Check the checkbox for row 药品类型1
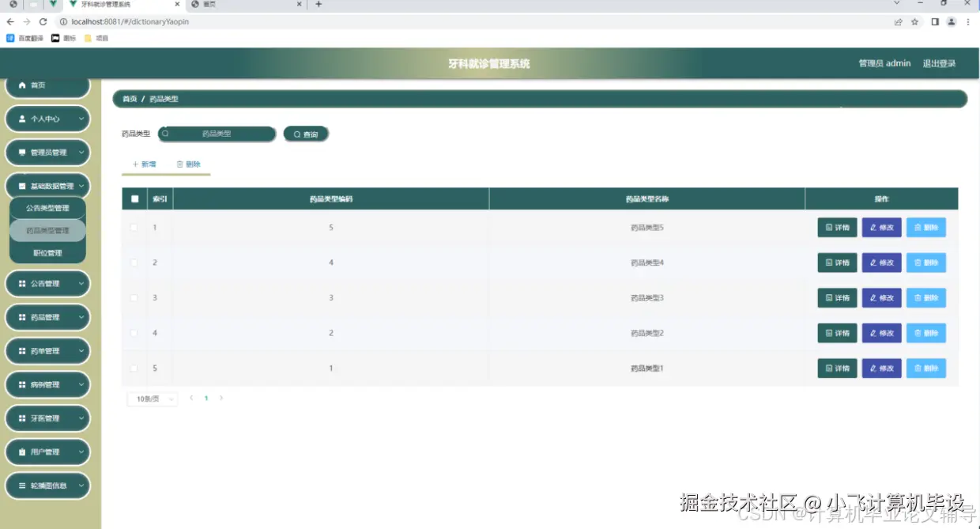This screenshot has width=980, height=529. pyautogui.click(x=134, y=368)
